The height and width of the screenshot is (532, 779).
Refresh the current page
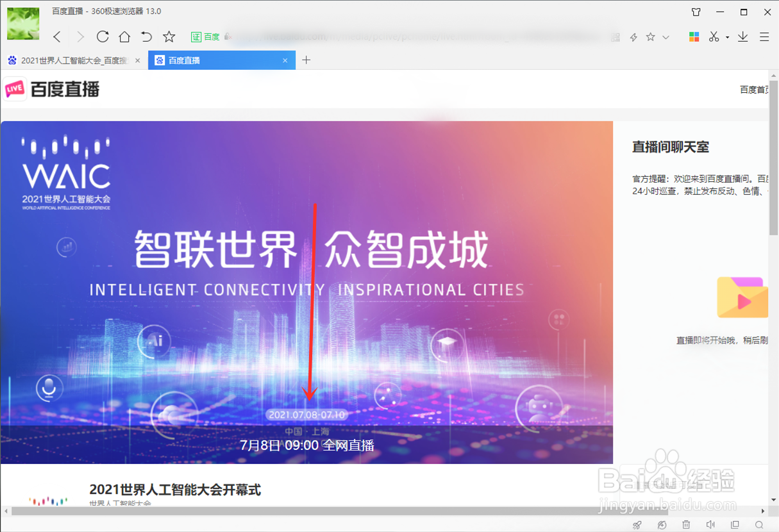point(103,37)
